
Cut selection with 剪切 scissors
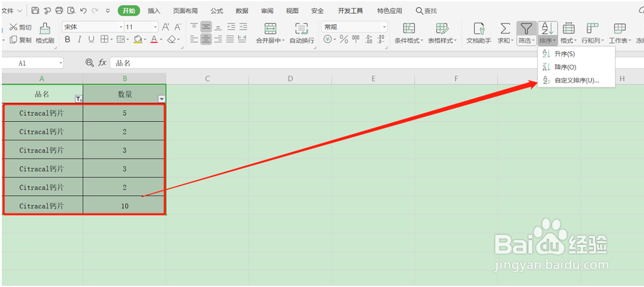pyautogui.click(x=20, y=27)
